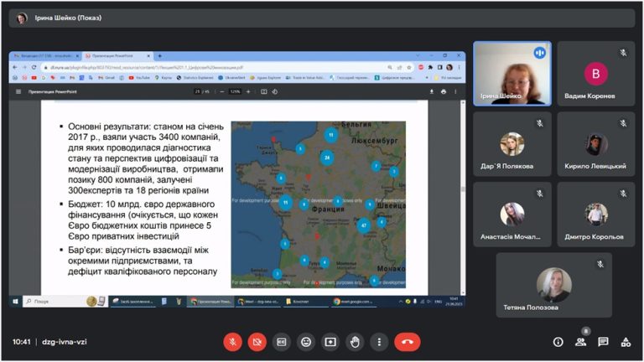Viewport: 644px width, 362px height.
Task: Open the Windows Start menu
Action: 15,302
